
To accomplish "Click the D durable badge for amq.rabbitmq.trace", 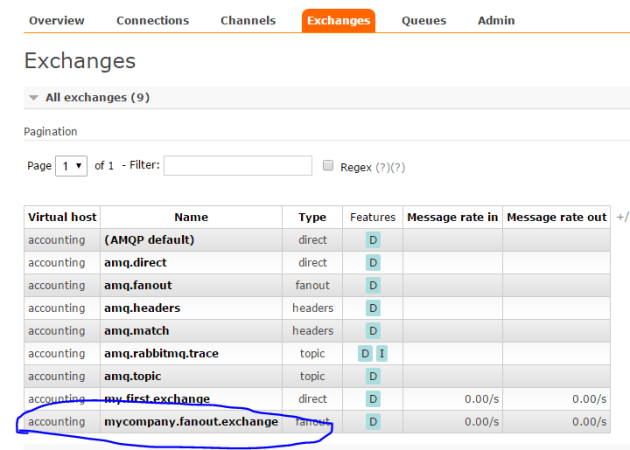I will point(365,354).
